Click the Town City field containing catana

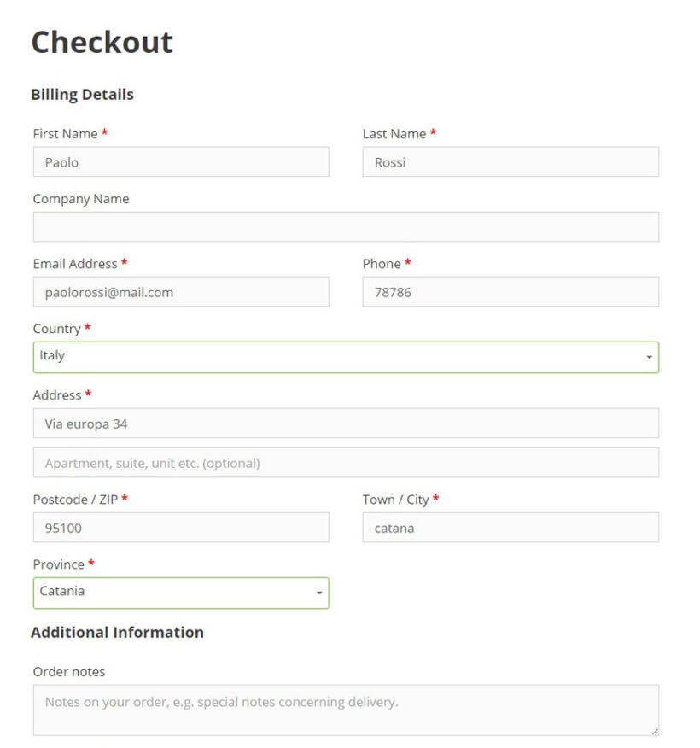pos(510,527)
